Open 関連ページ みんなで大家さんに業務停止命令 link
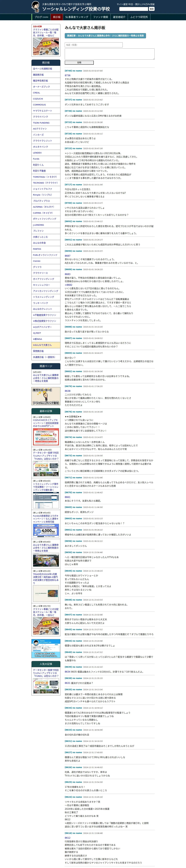Viewport: 186px width, 868px height. pyautogui.click(x=46, y=378)
